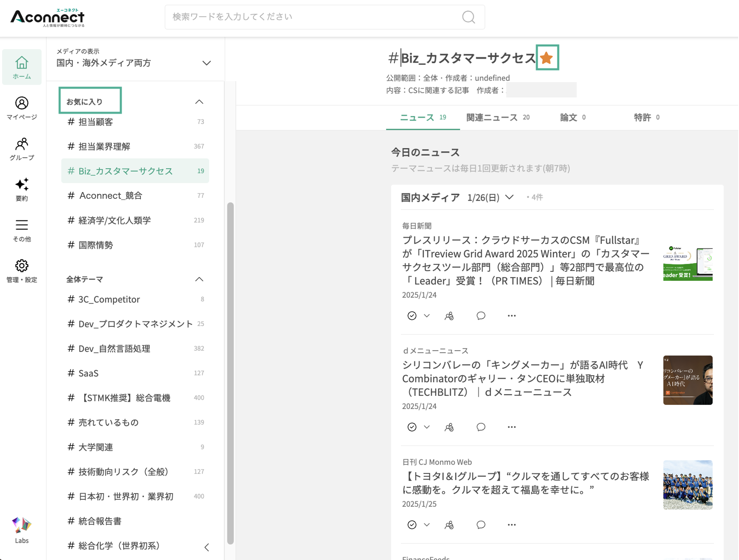739x560 pixels.
Task: Open the トヨタI&Iグループ article headline
Action: pos(526,483)
